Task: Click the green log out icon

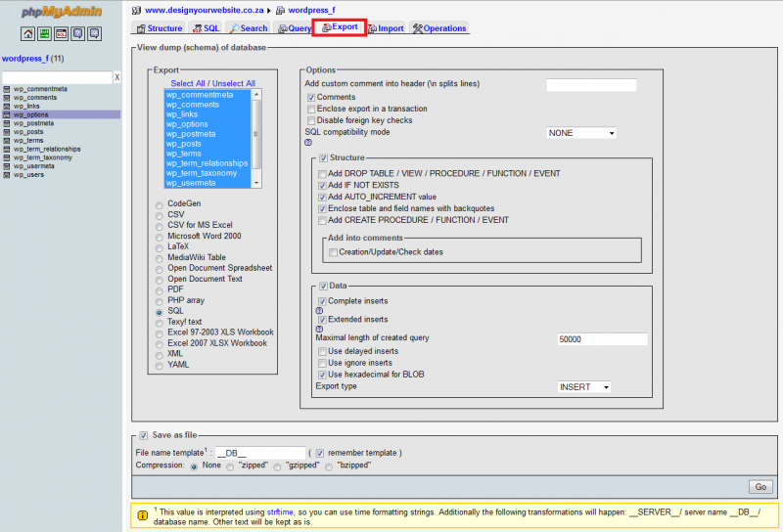Action: [x=44, y=34]
